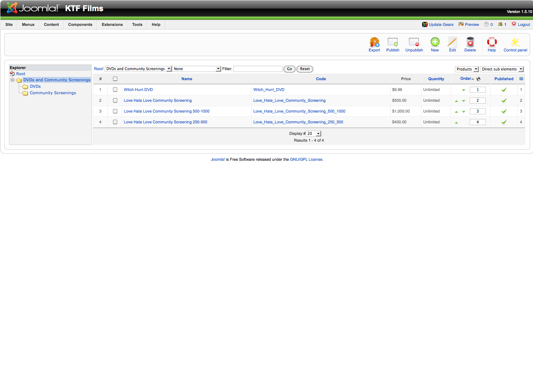Click the Go filter button
Viewport: 533px width, 392px height.
pyautogui.click(x=289, y=69)
